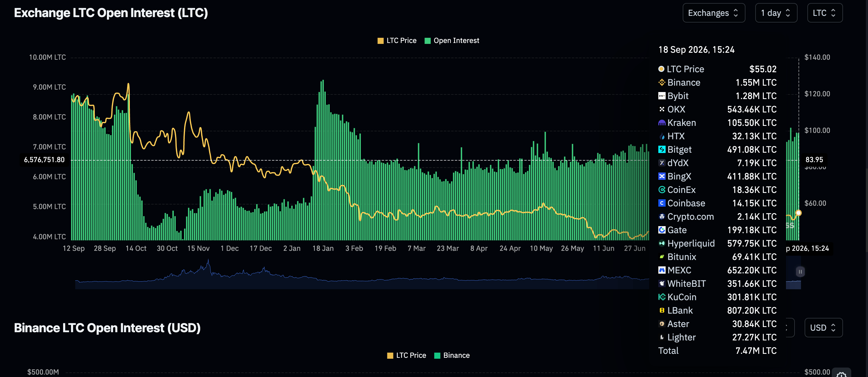Click the price marker dot on chart line
Viewport: 868px width, 377px height.
pos(798,213)
